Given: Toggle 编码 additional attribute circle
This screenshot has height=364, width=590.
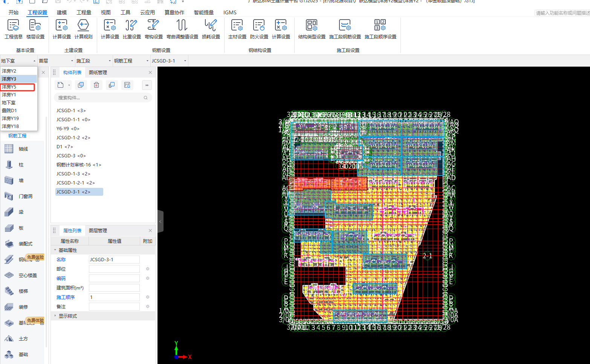Looking at the screenshot, I should pos(148,278).
